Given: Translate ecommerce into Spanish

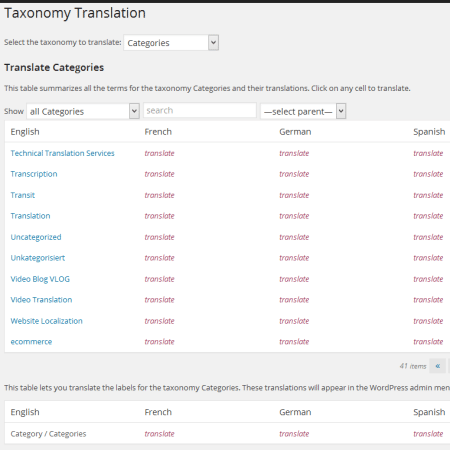Looking at the screenshot, I should point(428,342).
